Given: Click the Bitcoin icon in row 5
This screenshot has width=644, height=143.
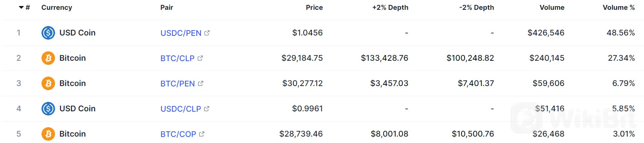Looking at the screenshot, I should coord(48,134).
